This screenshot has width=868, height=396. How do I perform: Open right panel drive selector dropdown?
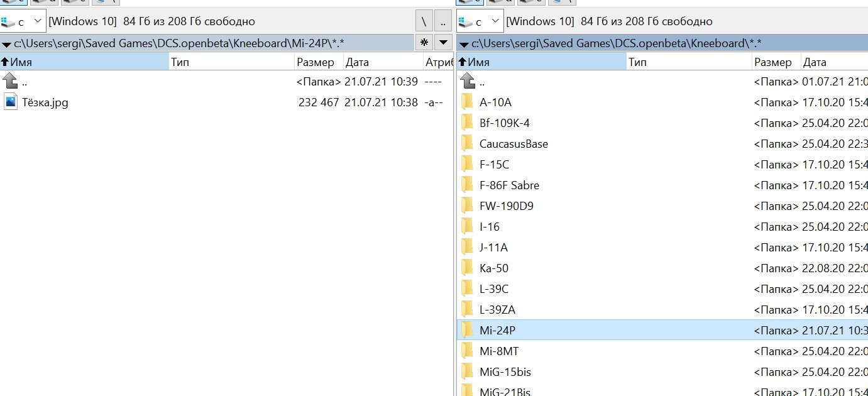pos(481,21)
